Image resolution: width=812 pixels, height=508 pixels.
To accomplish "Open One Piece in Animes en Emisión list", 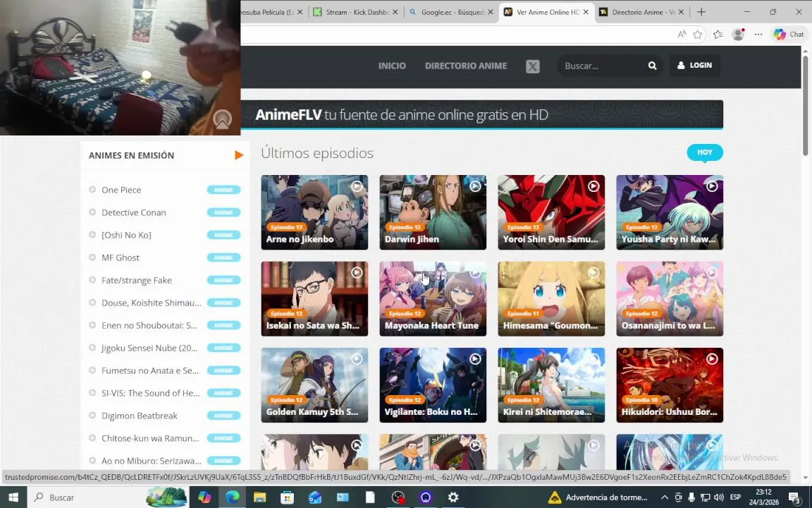I will pos(121,190).
